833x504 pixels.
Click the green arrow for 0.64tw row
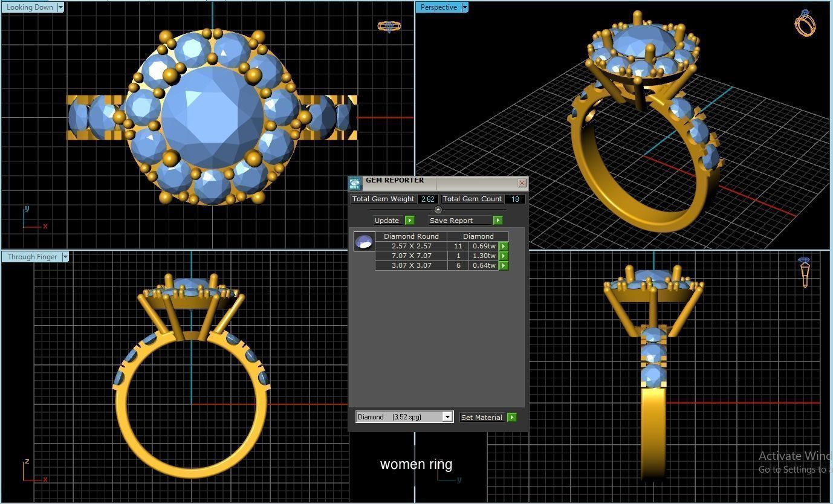coord(504,265)
